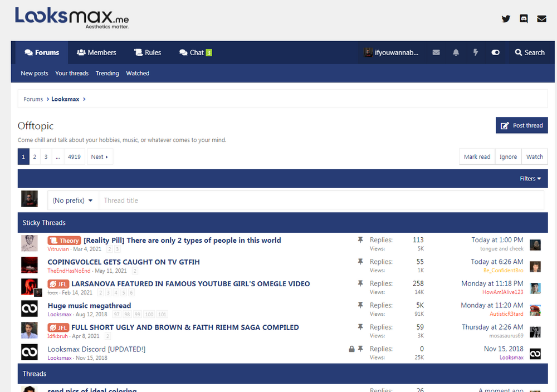Open the alerts bell icon
This screenshot has width=557, height=392.
(456, 52)
